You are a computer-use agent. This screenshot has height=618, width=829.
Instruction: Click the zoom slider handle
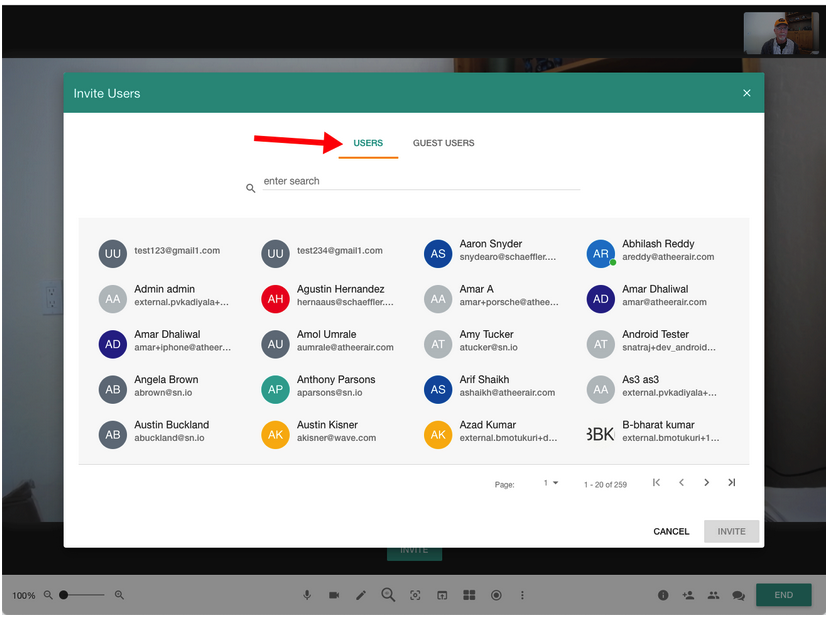63,595
